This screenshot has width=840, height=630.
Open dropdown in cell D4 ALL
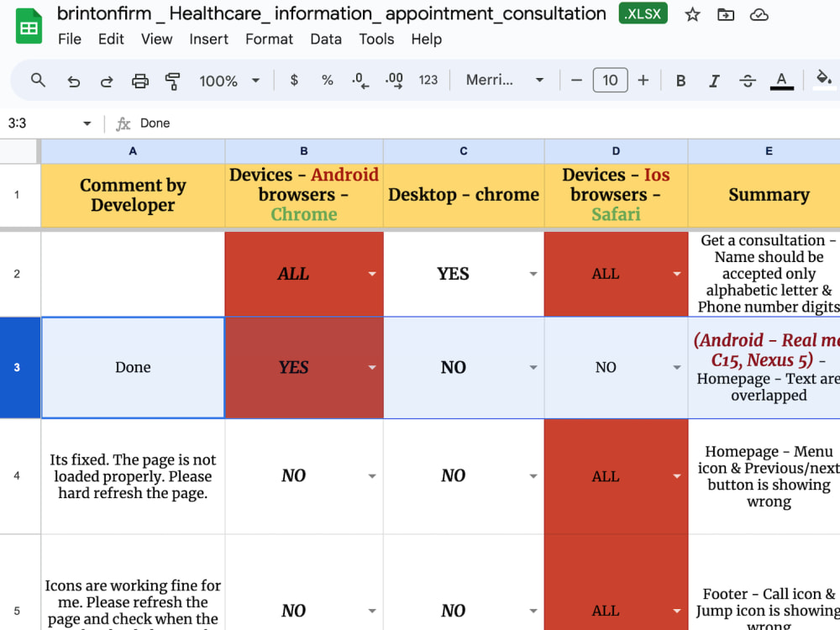coord(676,475)
